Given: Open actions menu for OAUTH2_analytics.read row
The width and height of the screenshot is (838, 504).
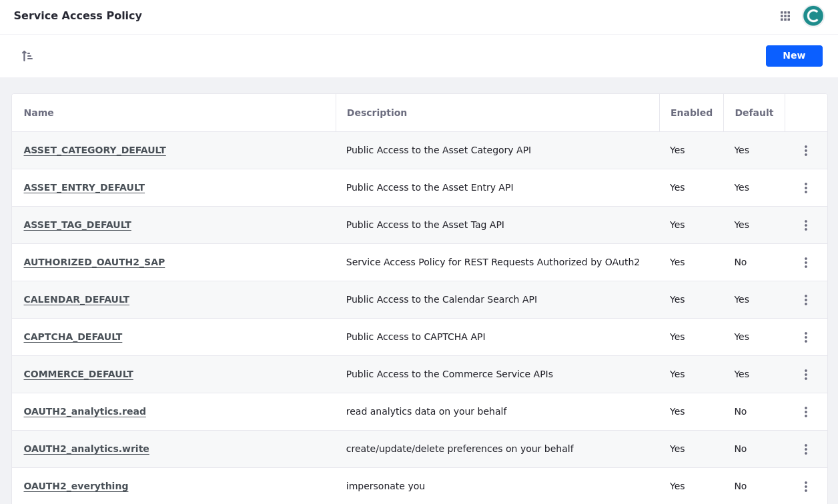Looking at the screenshot, I should coord(805,412).
